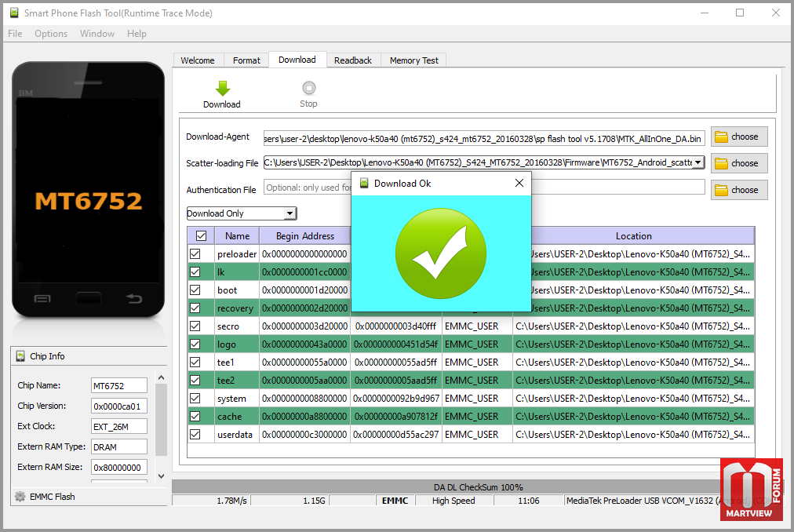The height and width of the screenshot is (532, 794).
Task: Click the Extern RAM Size field 0x80000000
Action: pyautogui.click(x=119, y=467)
